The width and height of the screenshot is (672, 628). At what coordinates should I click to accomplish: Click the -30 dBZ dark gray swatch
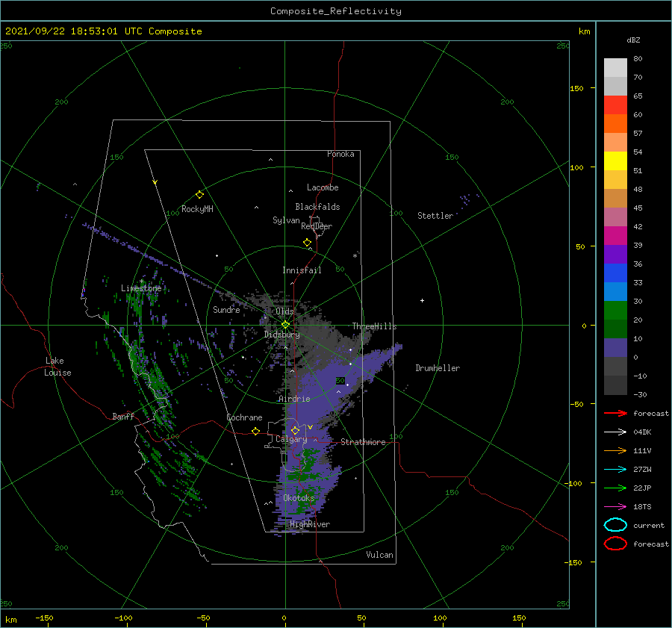[615, 385]
